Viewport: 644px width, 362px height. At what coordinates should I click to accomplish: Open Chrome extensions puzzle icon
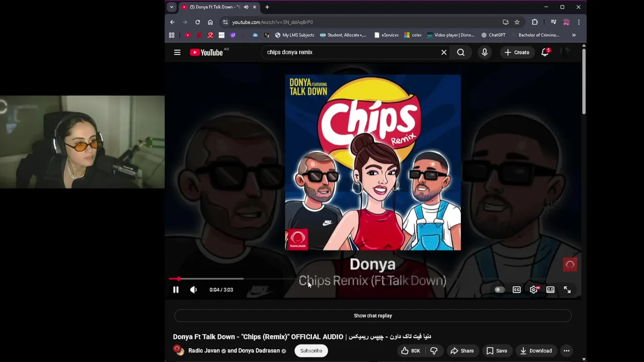click(x=535, y=22)
